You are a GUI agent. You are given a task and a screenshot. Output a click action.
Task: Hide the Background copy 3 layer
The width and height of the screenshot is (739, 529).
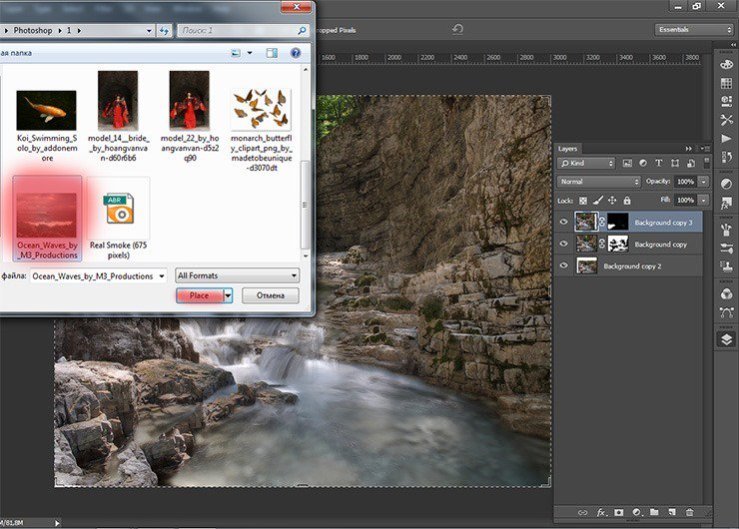click(564, 222)
